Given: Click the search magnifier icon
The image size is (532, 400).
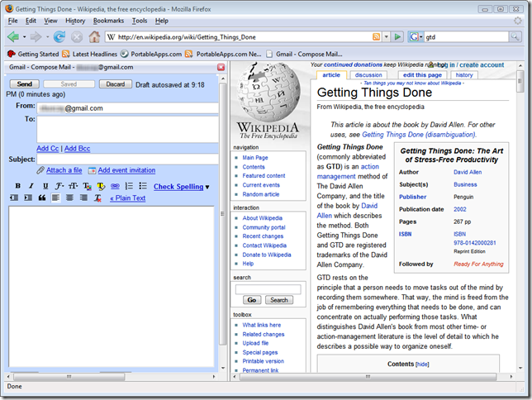Looking at the screenshot, I should pyautogui.click(x=515, y=36).
